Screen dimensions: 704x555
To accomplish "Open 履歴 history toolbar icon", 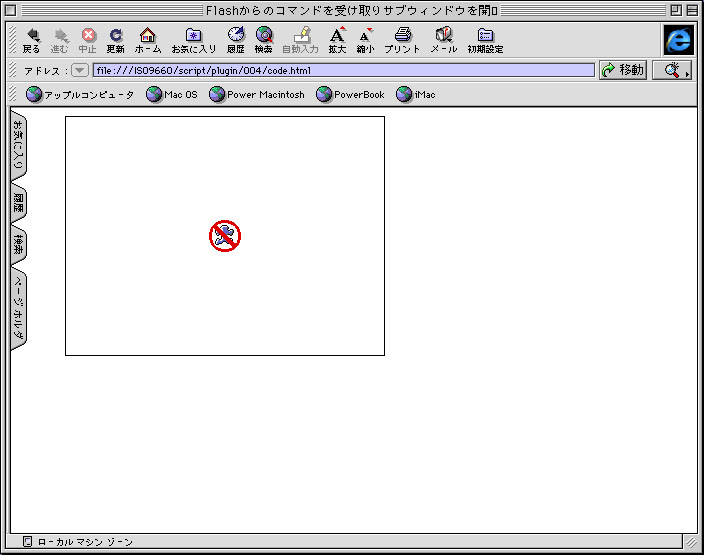I will [236, 40].
